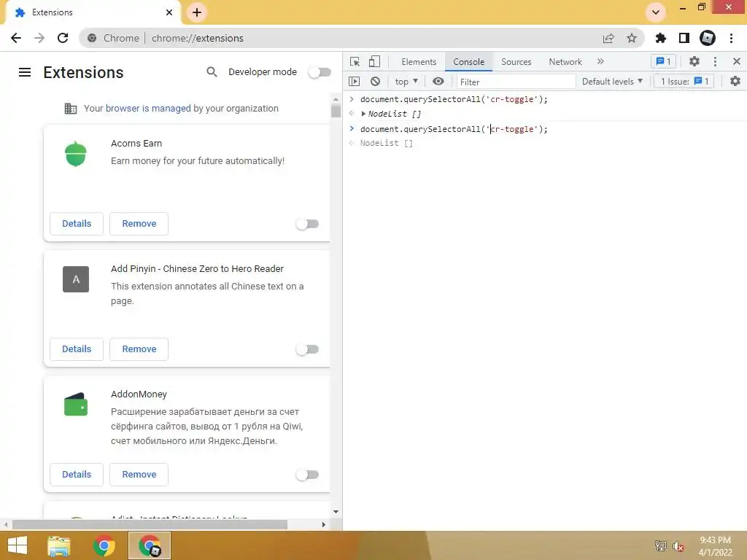The image size is (747, 560).
Task: Enable the Acorns Earn extension toggle
Action: [307, 224]
